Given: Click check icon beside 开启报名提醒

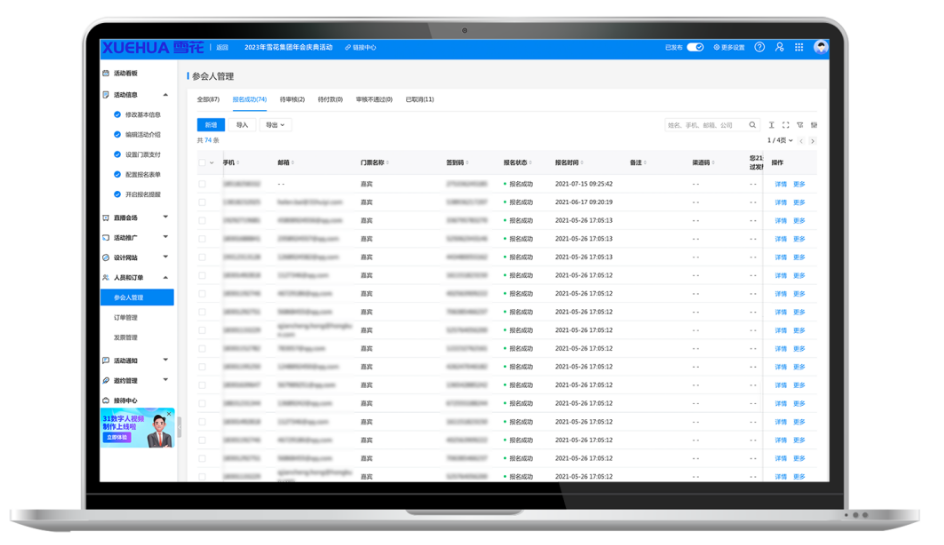Looking at the screenshot, I should point(117,195).
